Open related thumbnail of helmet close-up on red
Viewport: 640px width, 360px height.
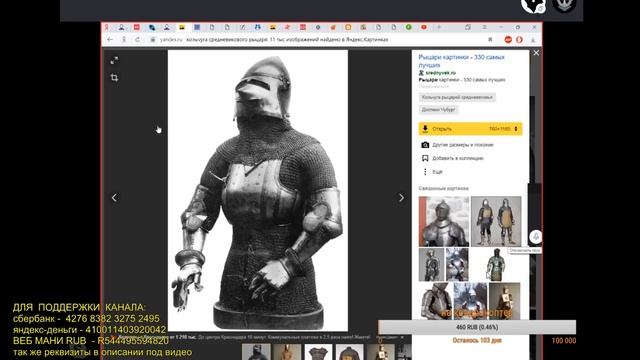444,221
